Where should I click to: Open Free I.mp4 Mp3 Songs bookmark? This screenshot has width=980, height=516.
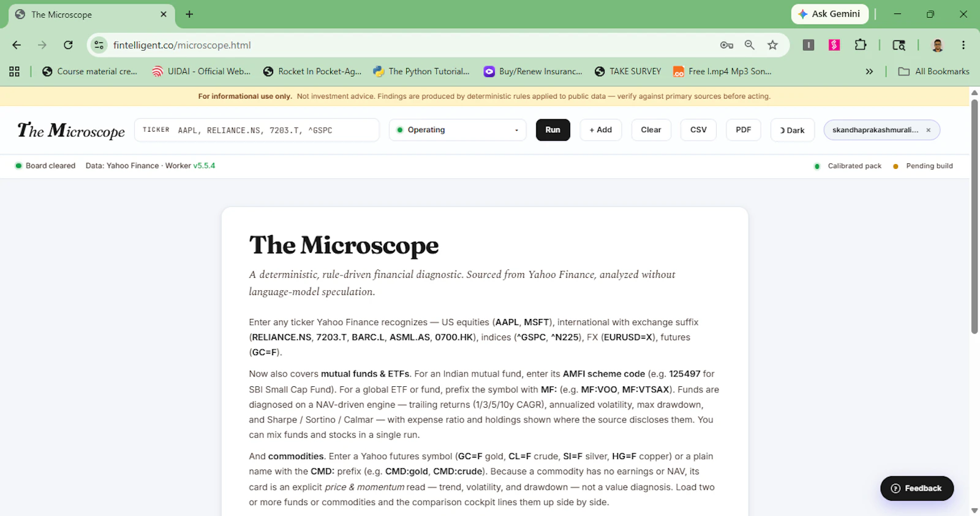pos(722,72)
